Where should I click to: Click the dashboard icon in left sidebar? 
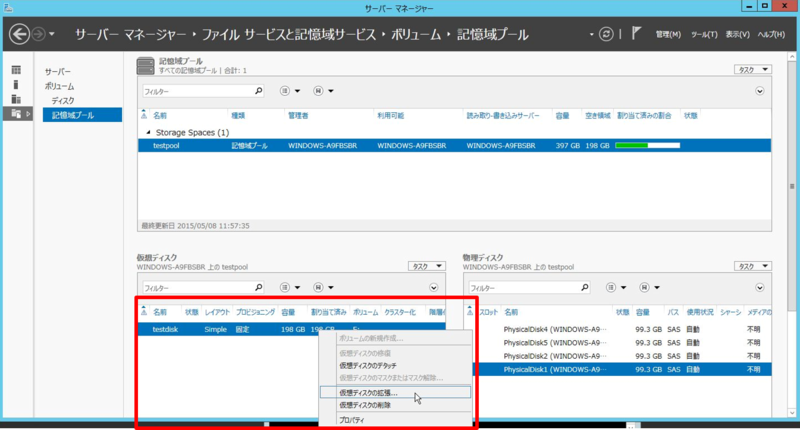pyautogui.click(x=15, y=70)
